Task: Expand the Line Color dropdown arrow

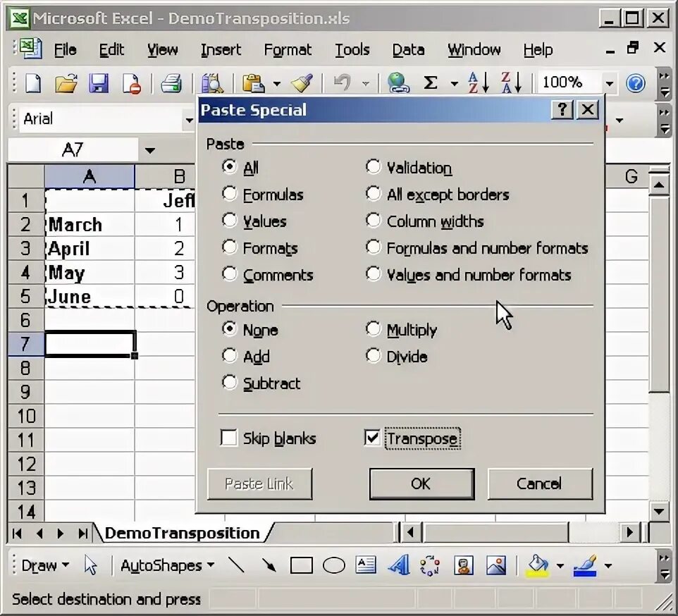Action: point(608,565)
